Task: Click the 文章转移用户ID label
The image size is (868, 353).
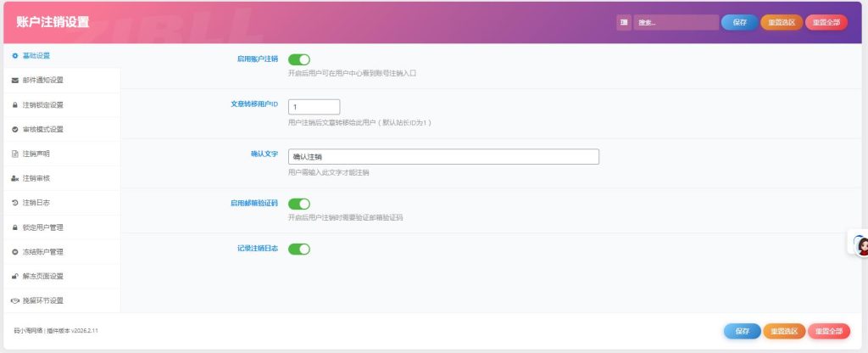Action: pyautogui.click(x=254, y=104)
